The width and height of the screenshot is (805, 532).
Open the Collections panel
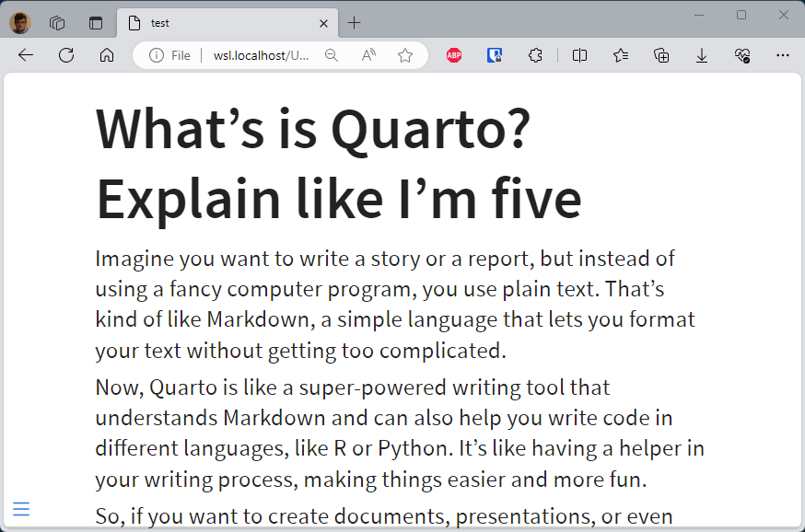click(661, 55)
